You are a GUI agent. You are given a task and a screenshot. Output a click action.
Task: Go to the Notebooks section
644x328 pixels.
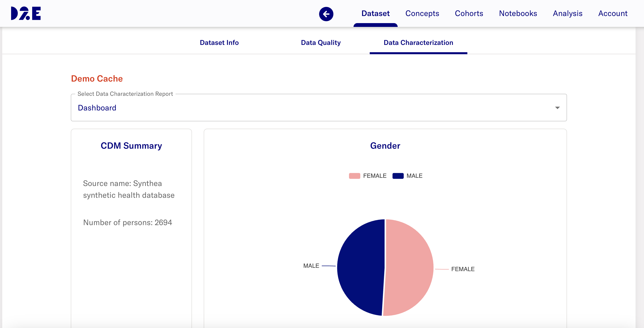coord(518,14)
